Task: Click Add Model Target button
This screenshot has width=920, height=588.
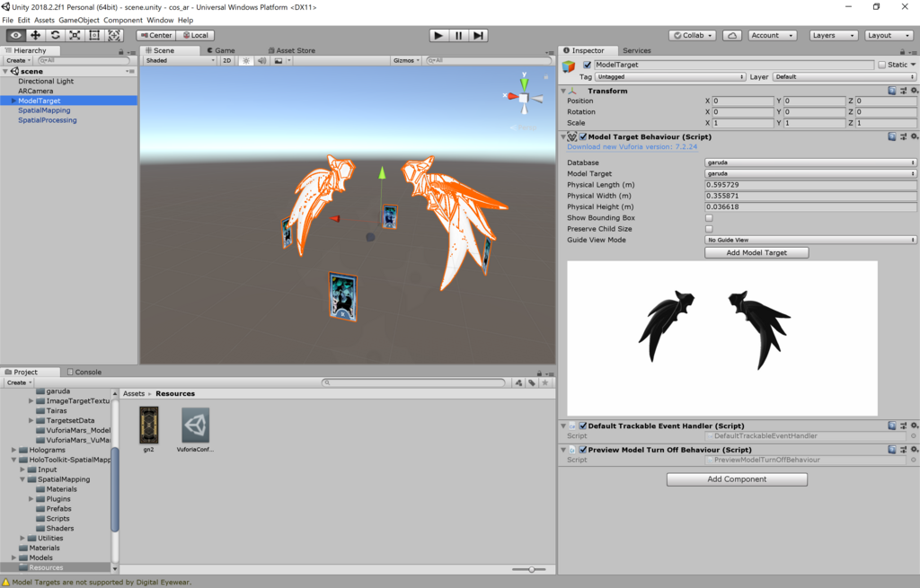Action: click(756, 252)
